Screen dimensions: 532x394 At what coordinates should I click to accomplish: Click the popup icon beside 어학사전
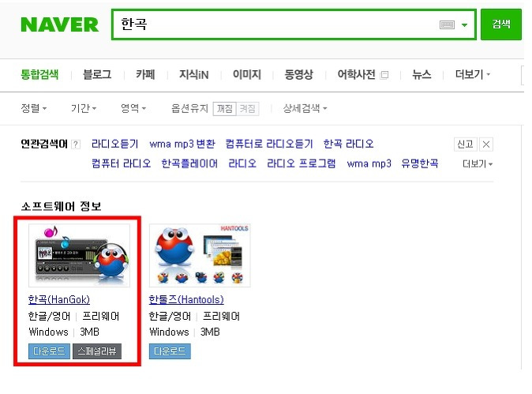[384, 75]
